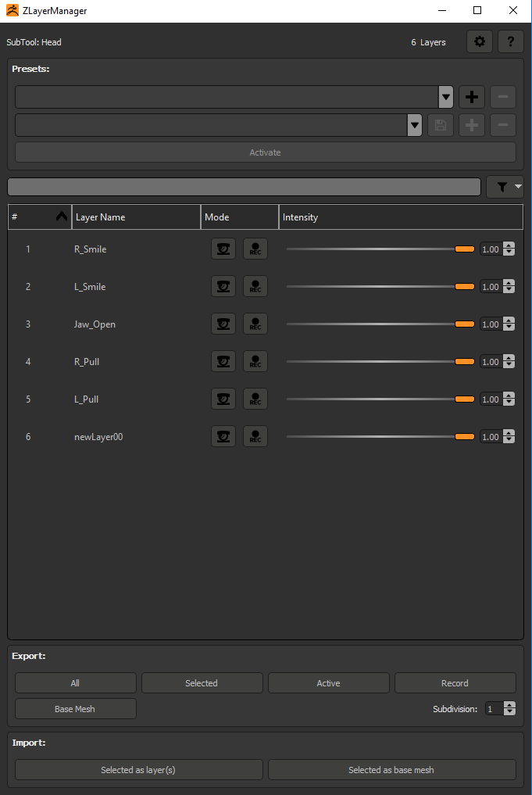The width and height of the screenshot is (532, 795).
Task: Click the second presets combo box field
Action: (x=219, y=125)
